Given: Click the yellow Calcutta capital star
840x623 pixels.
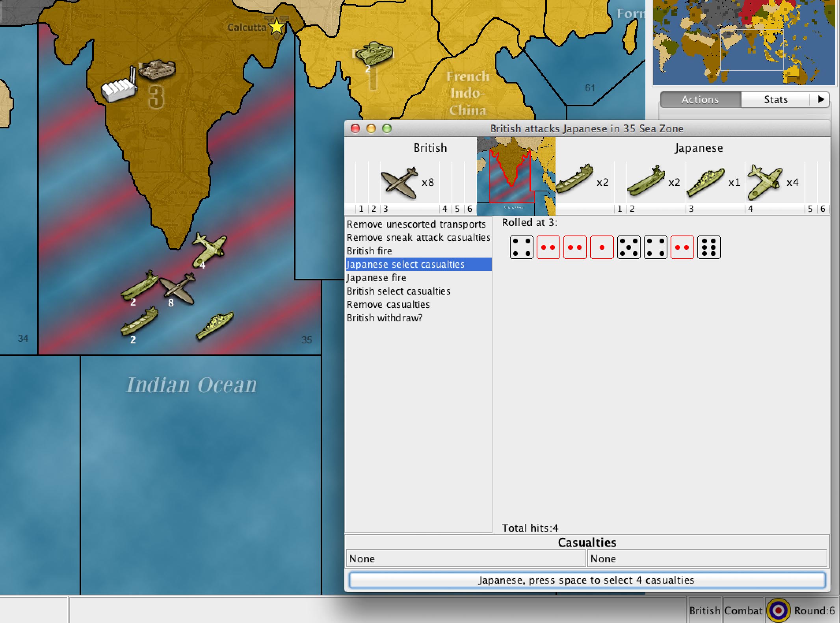Looking at the screenshot, I should tap(277, 27).
